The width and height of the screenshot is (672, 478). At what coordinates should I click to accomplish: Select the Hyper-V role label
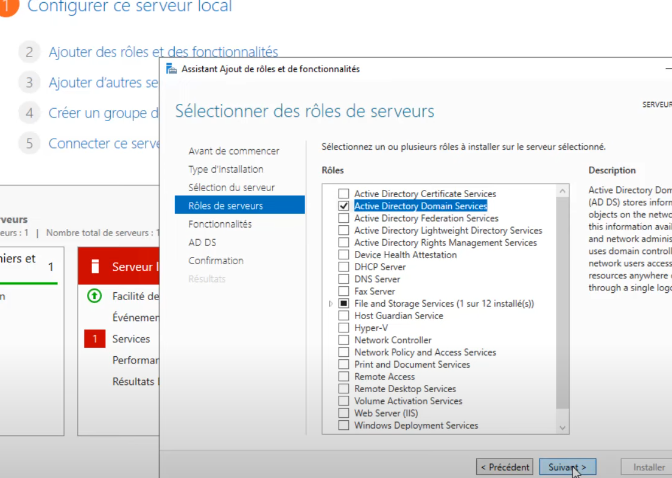(371, 328)
